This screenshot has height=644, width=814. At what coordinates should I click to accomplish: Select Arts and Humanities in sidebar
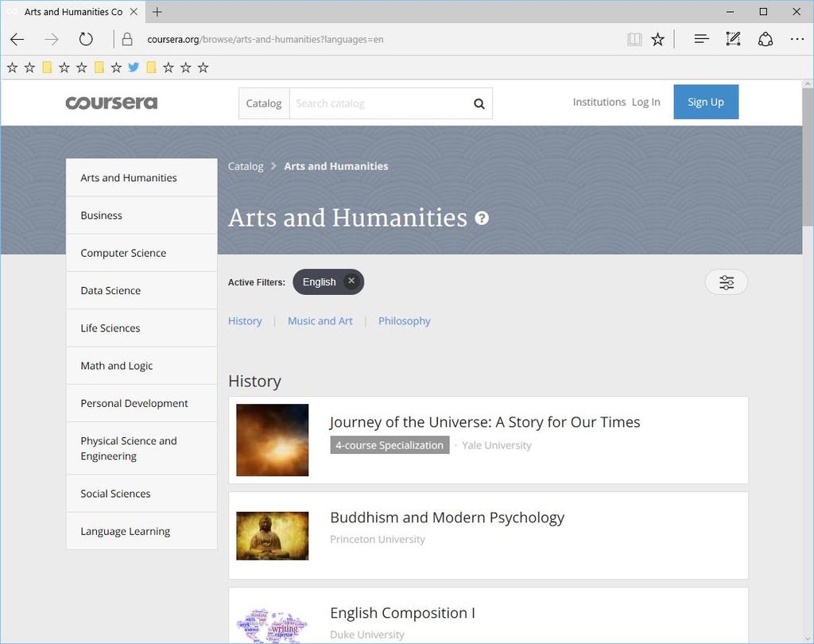(x=141, y=177)
